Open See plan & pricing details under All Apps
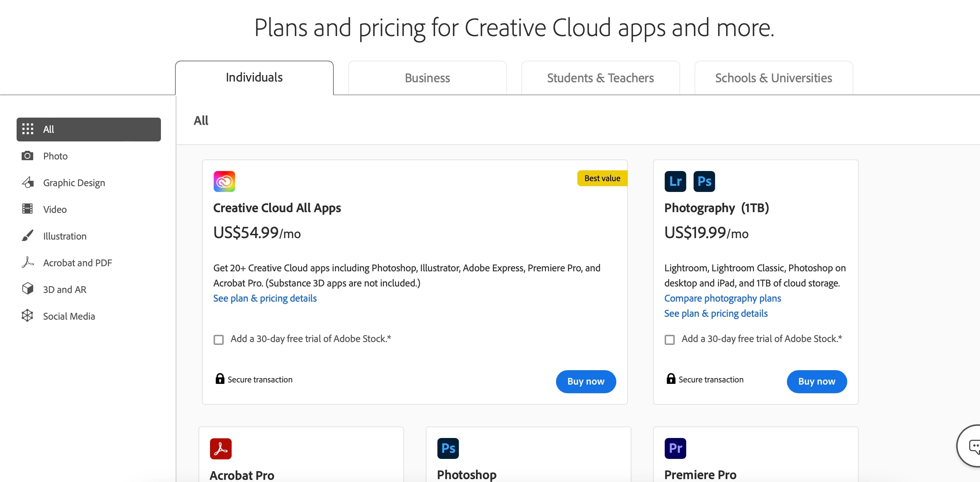The width and height of the screenshot is (980, 482). 265,298
